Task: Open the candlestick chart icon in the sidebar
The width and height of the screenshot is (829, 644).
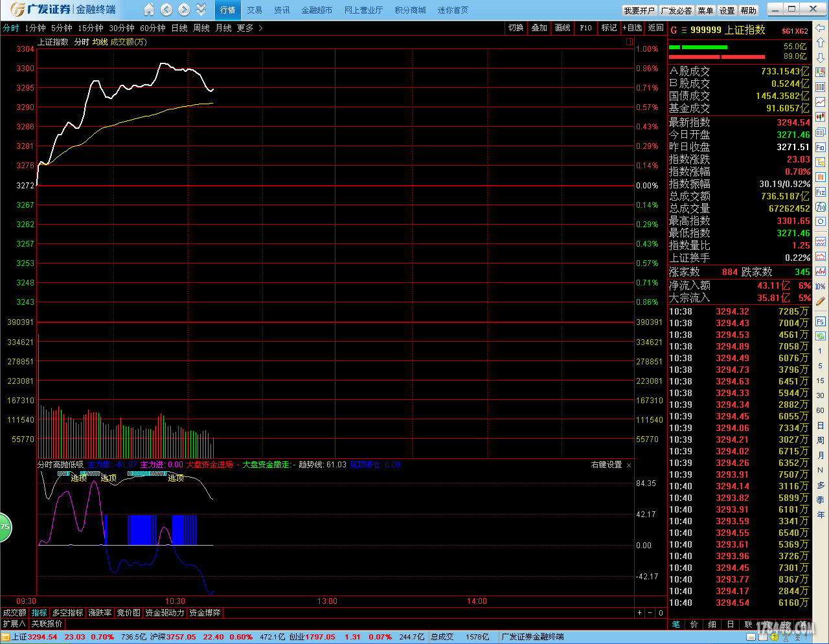Action: [821, 117]
